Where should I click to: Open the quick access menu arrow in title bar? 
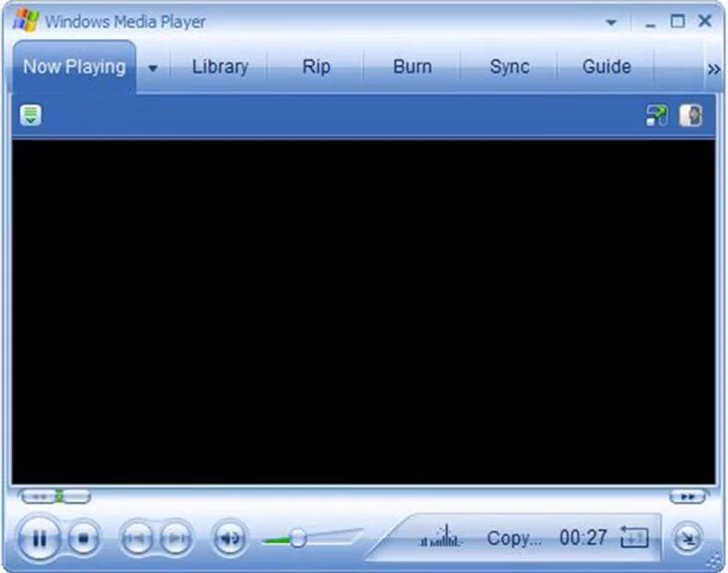pos(612,22)
